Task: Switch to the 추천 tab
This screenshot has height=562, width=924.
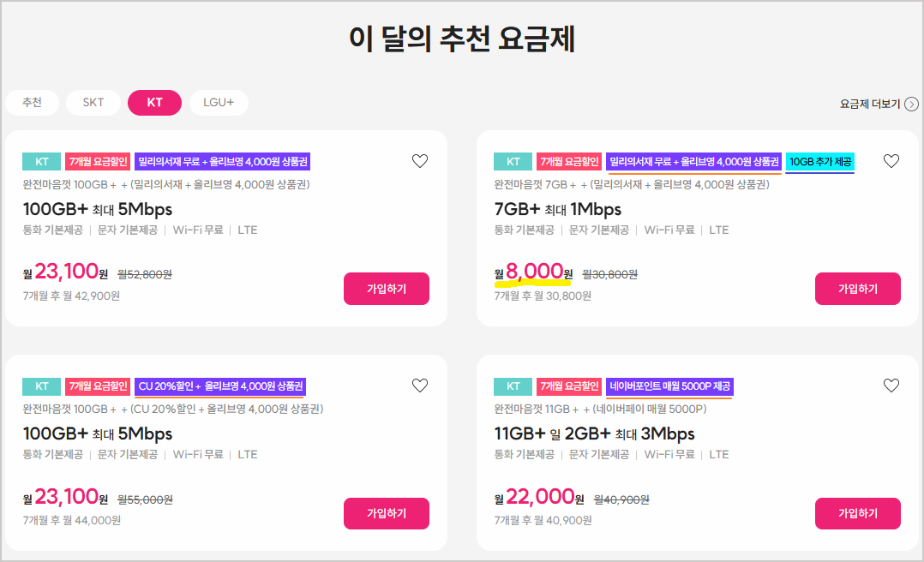Action: tap(32, 103)
